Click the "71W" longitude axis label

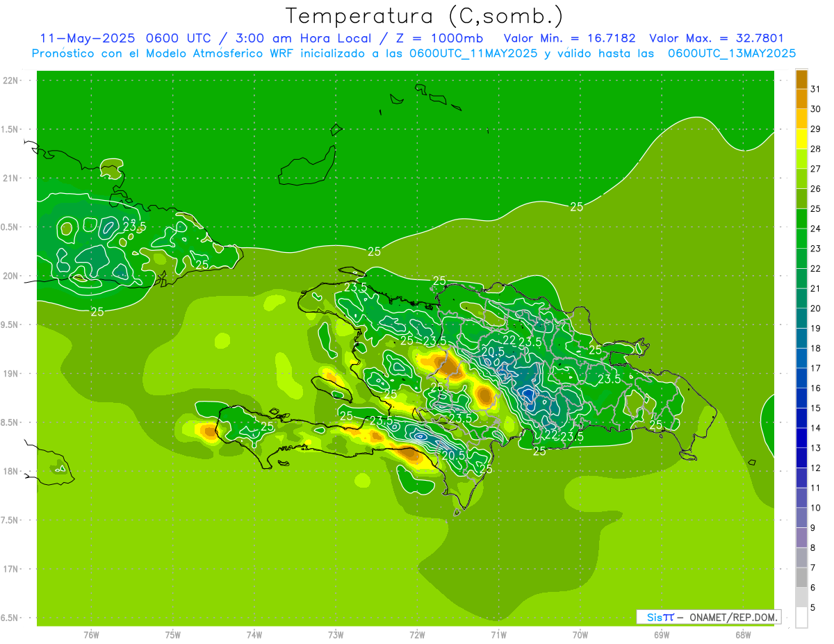tap(498, 635)
